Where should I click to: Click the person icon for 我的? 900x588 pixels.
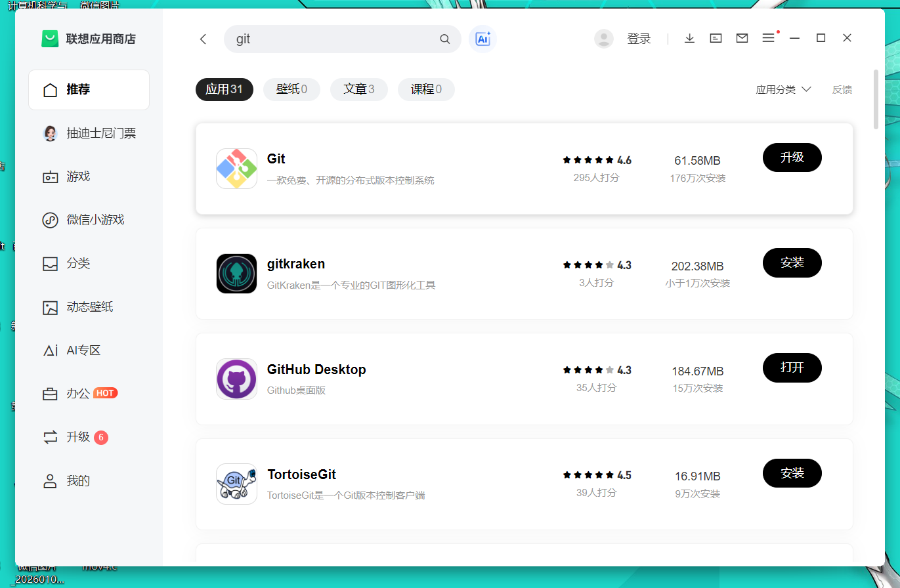(x=50, y=481)
